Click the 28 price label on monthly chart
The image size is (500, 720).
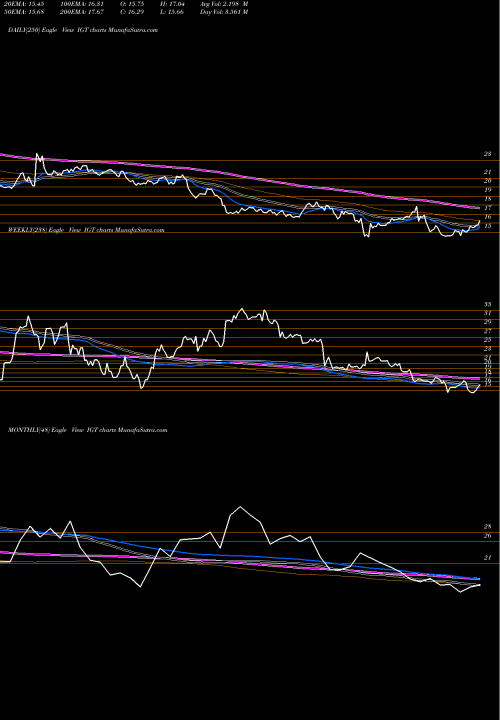[488, 527]
